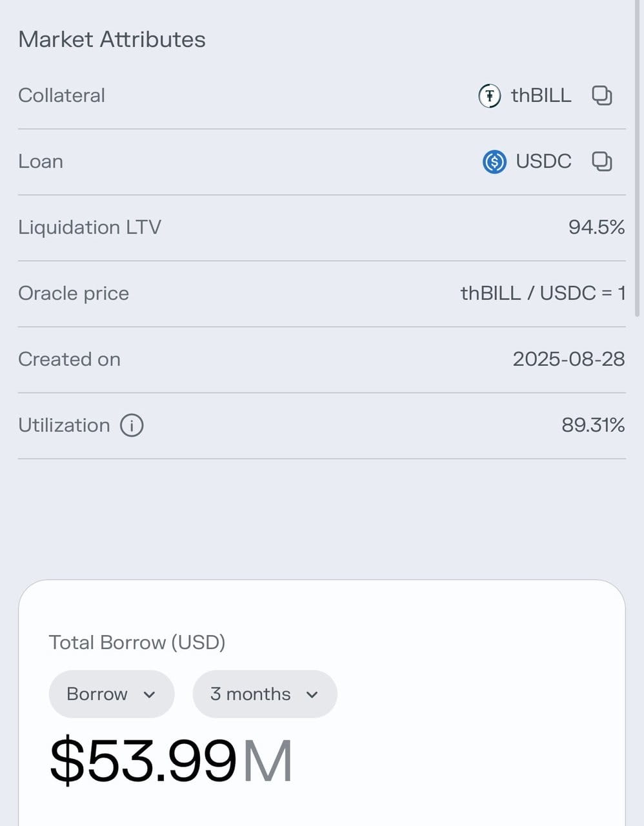Expand the Borrow metric dropdown
Viewport: 644px width, 826px height.
[111, 694]
